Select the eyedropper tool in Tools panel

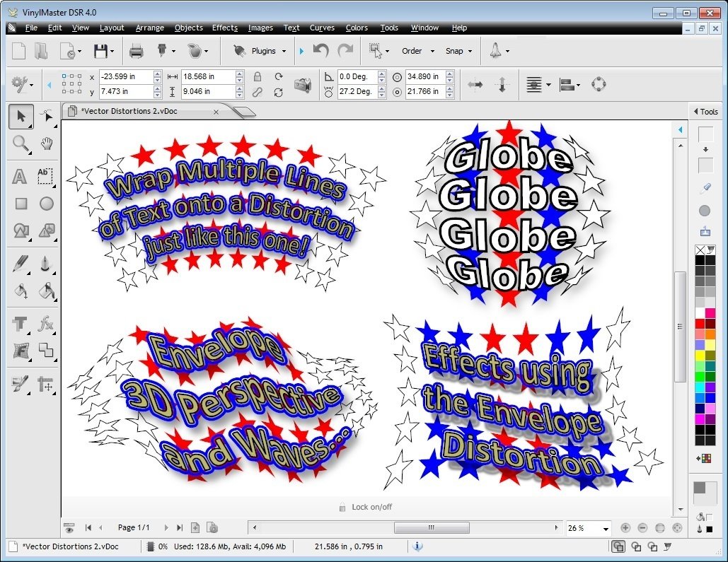tap(705, 188)
